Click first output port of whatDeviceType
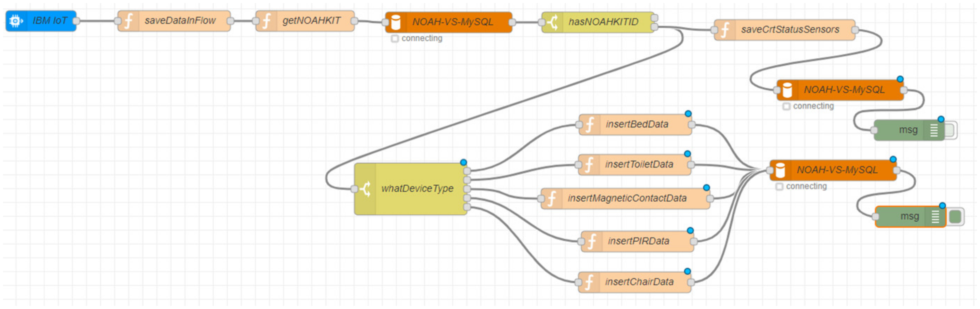 tap(467, 171)
